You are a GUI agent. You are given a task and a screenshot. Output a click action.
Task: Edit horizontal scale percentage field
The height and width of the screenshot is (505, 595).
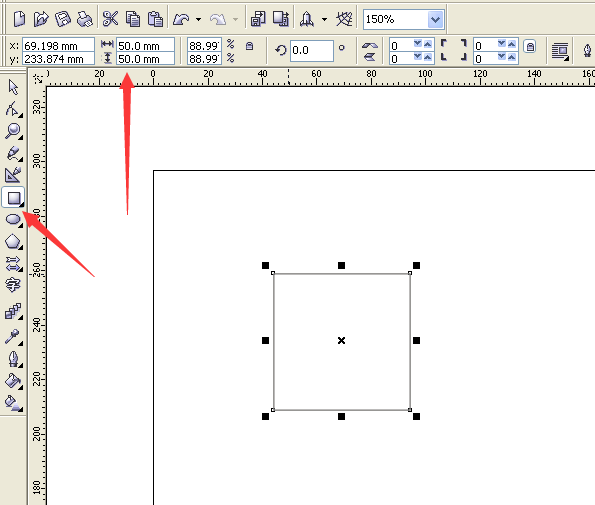204,46
